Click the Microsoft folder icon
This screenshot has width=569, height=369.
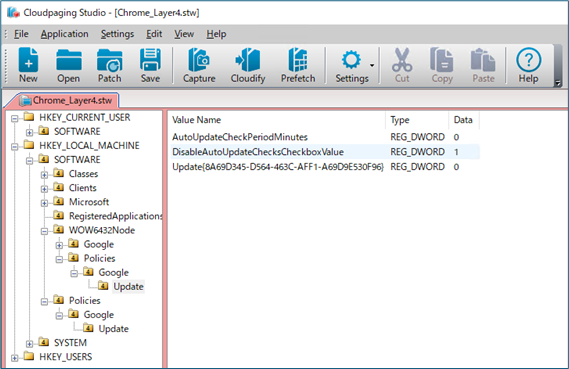[58, 201]
